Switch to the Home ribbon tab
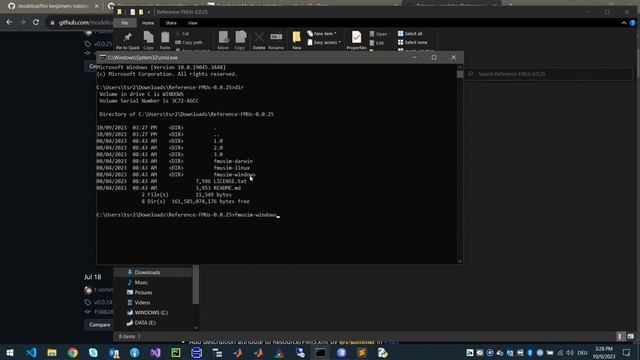The width and height of the screenshot is (640, 360). point(148,23)
